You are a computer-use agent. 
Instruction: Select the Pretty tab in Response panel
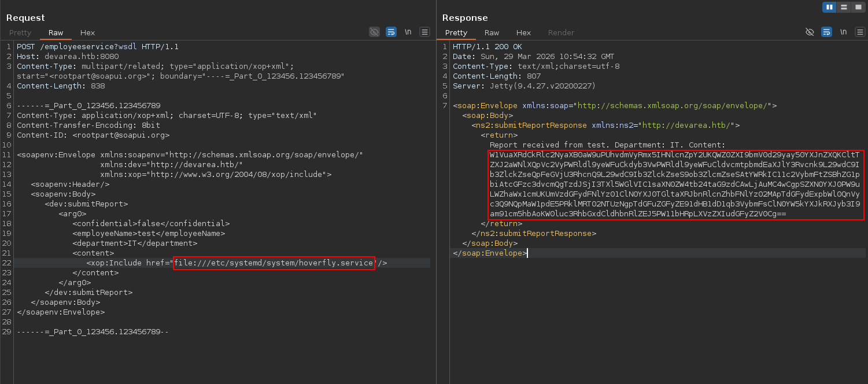tap(456, 33)
